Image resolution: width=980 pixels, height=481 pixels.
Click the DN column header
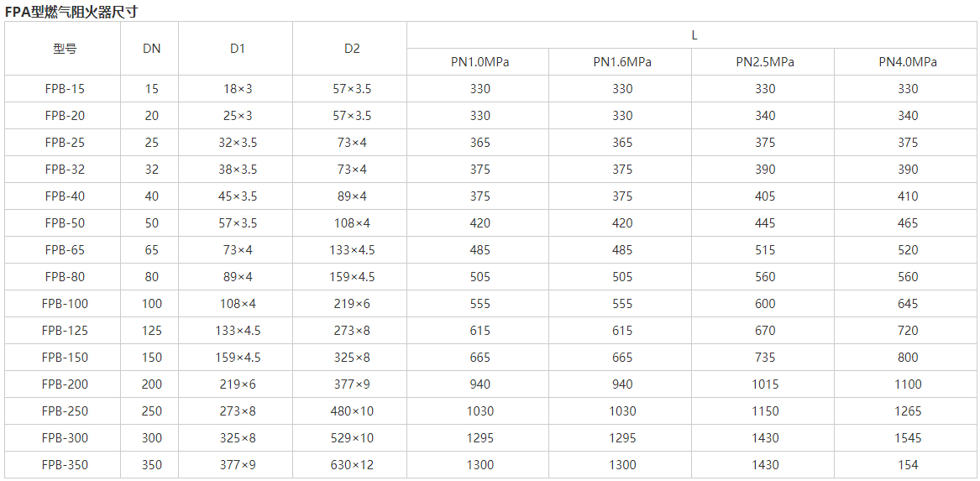click(151, 49)
